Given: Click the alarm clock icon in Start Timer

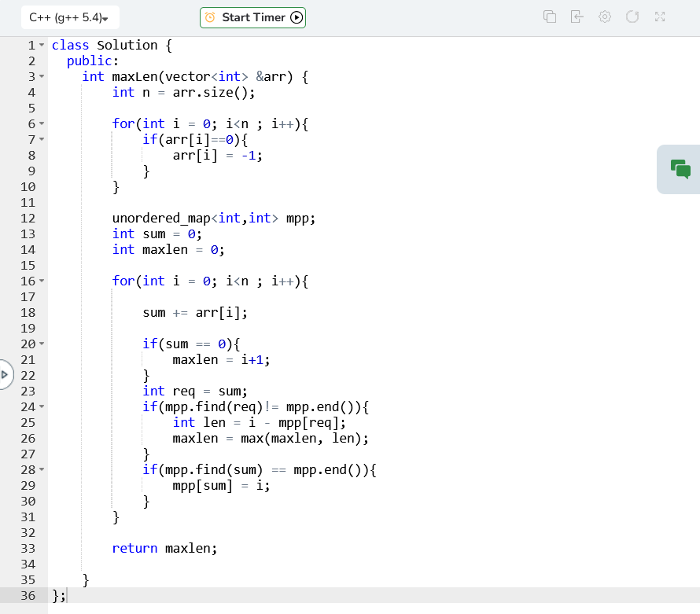Looking at the screenshot, I should tap(210, 17).
